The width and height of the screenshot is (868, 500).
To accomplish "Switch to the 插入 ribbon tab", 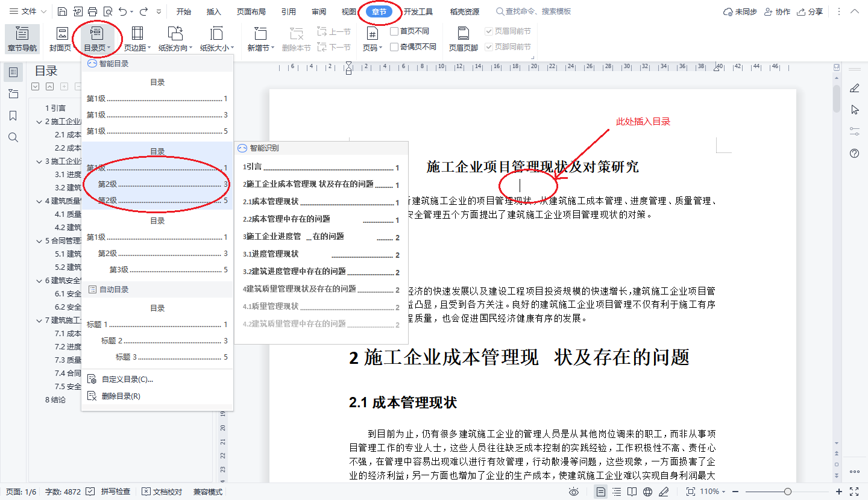I will [213, 11].
